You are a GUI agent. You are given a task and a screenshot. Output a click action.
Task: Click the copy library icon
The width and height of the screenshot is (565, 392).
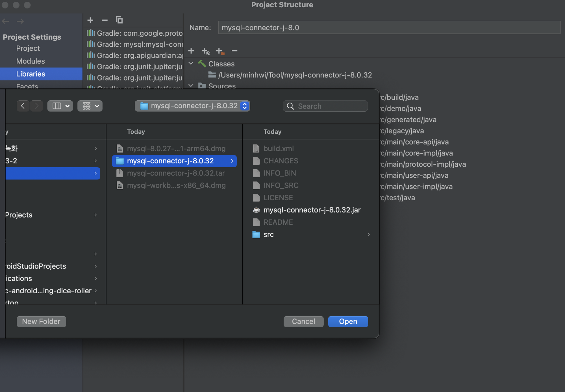coord(119,20)
